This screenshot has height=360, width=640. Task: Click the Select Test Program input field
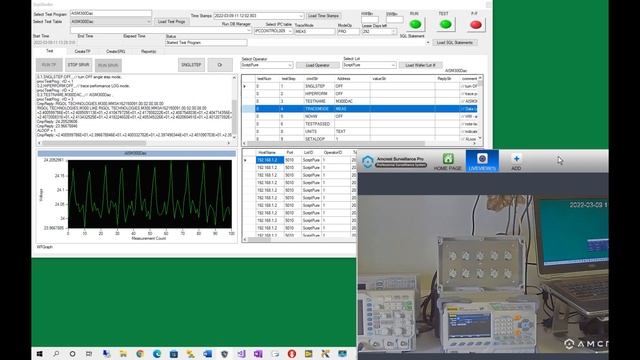[111, 14]
